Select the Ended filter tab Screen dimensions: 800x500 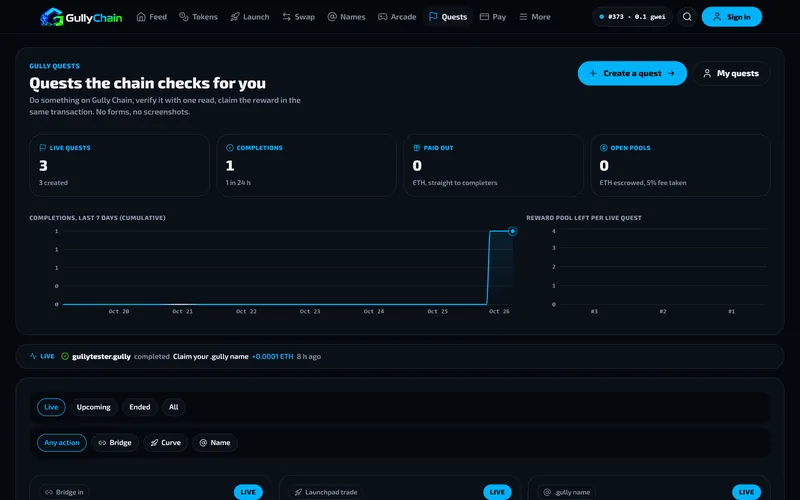[x=139, y=407]
